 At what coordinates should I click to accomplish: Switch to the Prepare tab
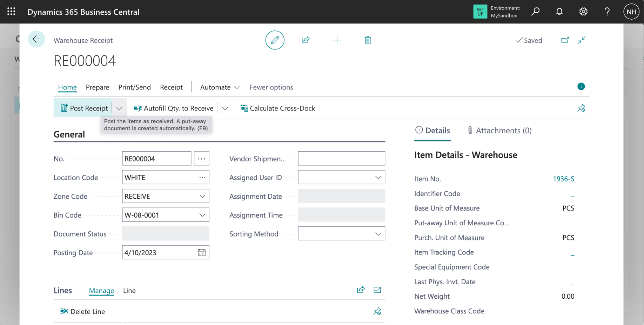(98, 87)
